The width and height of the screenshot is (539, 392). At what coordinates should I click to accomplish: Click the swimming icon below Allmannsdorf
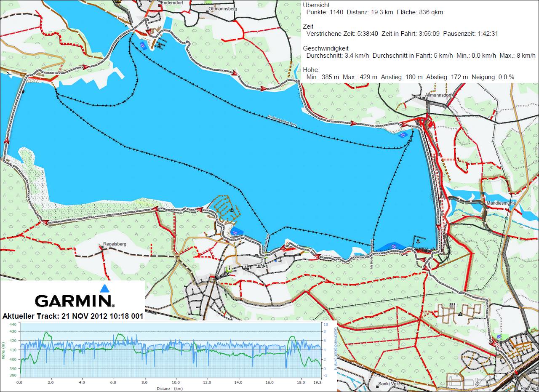coord(403,135)
